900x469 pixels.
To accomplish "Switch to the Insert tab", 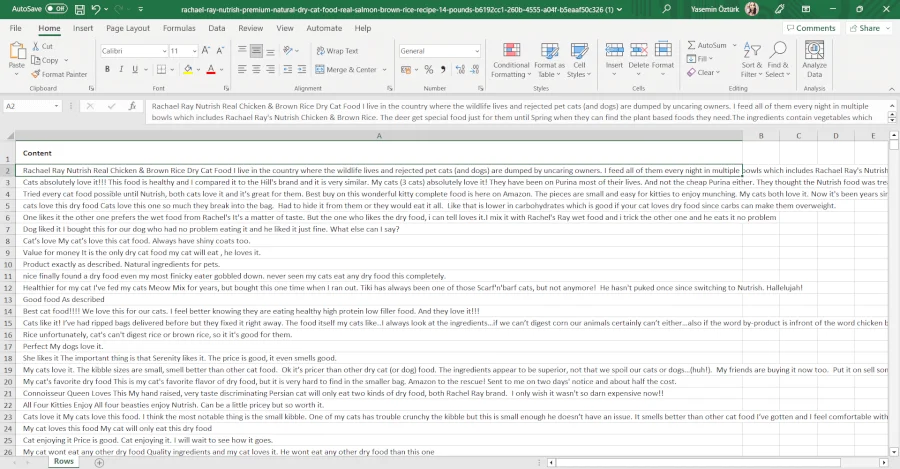I will (83, 28).
